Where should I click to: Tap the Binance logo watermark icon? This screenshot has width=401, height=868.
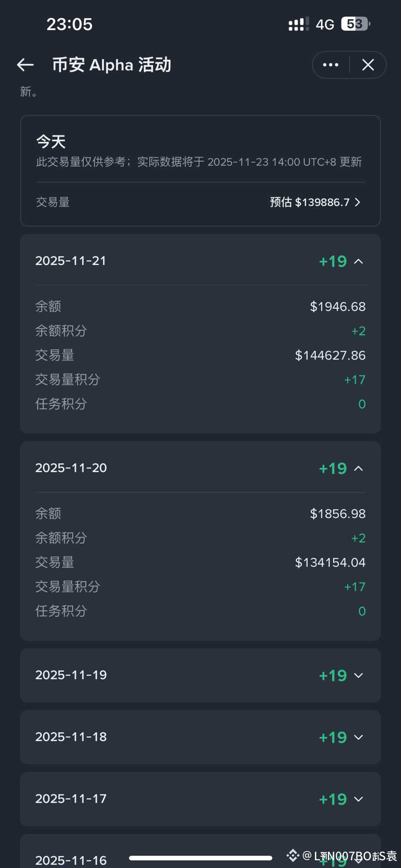click(x=293, y=855)
